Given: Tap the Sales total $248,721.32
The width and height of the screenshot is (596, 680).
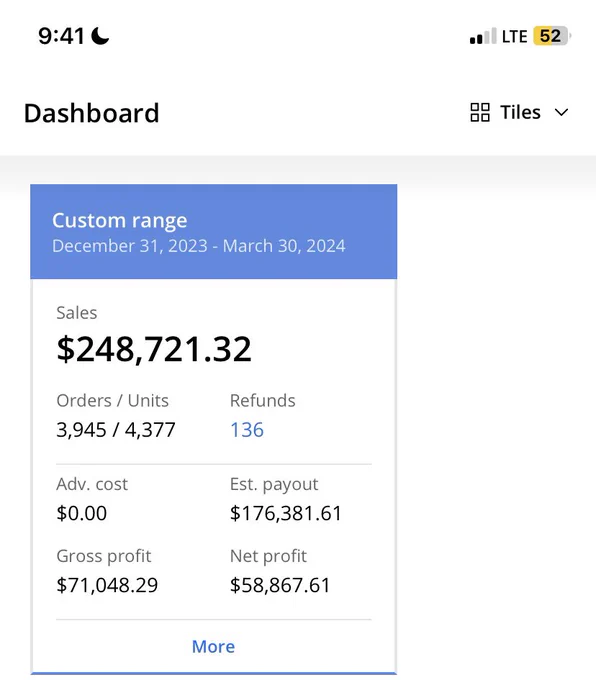Looking at the screenshot, I should pos(154,349).
